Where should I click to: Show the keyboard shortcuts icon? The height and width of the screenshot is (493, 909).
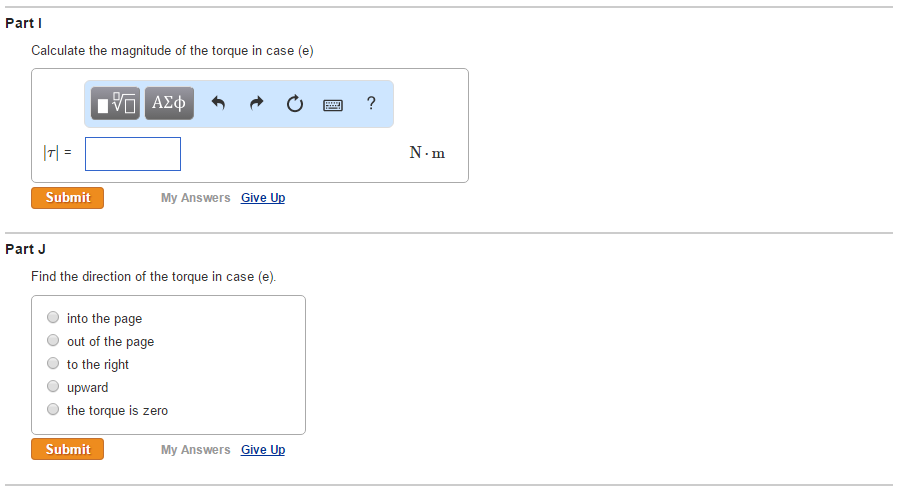click(x=333, y=104)
